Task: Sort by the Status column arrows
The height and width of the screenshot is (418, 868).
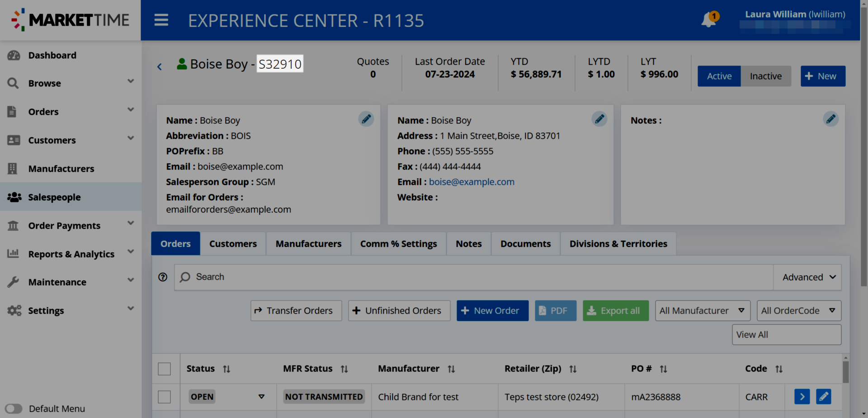Action: pos(226,369)
